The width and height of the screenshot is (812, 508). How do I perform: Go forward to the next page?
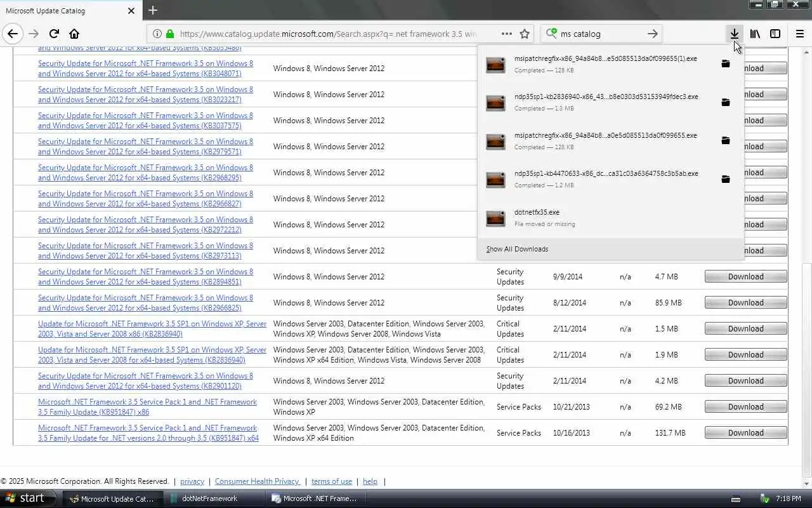tap(34, 34)
